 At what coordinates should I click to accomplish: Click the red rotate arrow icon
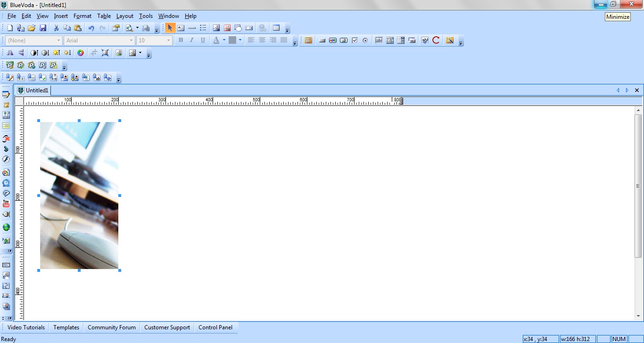[x=436, y=41]
